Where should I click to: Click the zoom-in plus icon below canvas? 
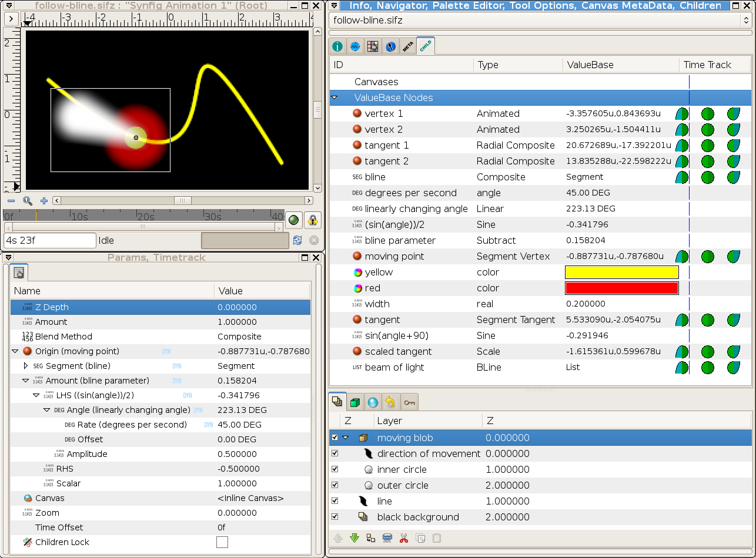click(x=44, y=200)
